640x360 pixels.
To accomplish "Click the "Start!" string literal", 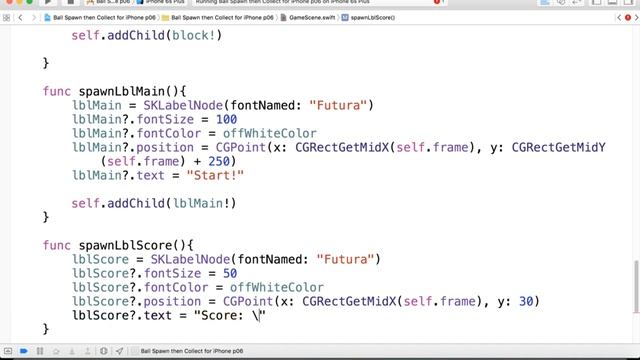I will click(215, 176).
